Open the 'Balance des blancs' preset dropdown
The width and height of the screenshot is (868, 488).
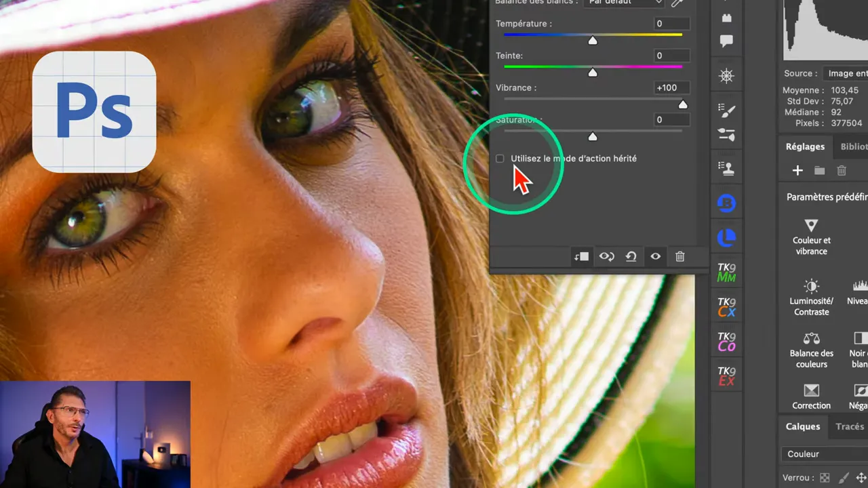tap(624, 3)
